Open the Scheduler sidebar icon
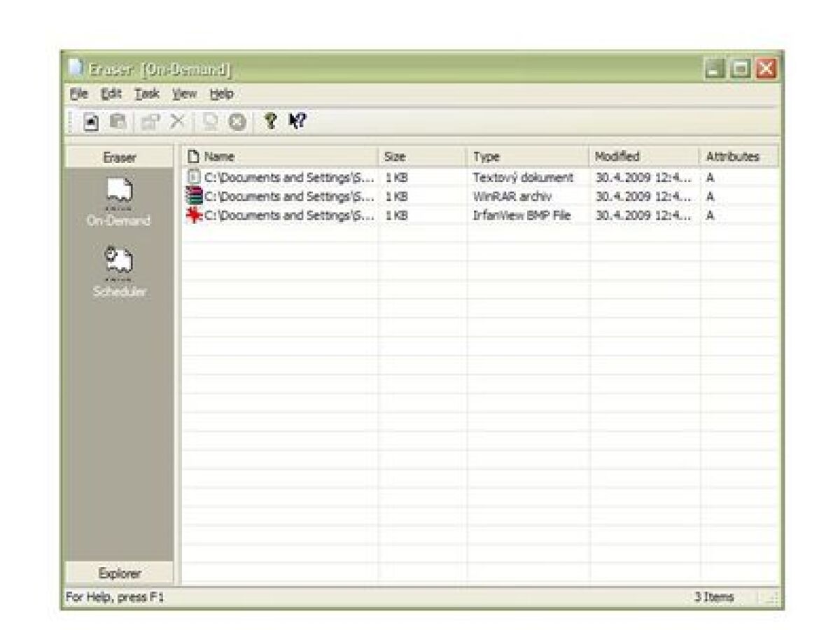840x630 pixels. click(x=118, y=263)
